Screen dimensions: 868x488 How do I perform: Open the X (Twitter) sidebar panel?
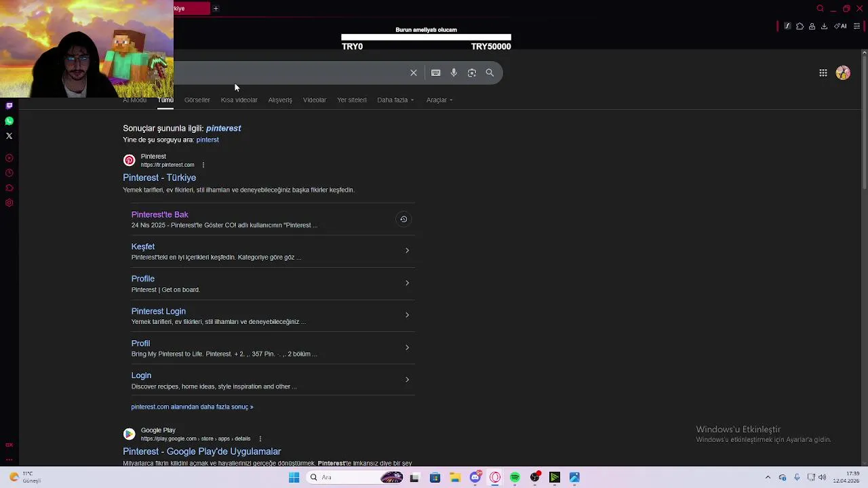9,136
